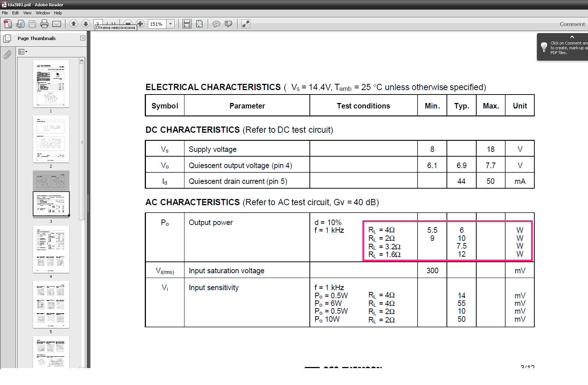Click the 'Unit' column header
588x385 pixels.
tap(520, 106)
